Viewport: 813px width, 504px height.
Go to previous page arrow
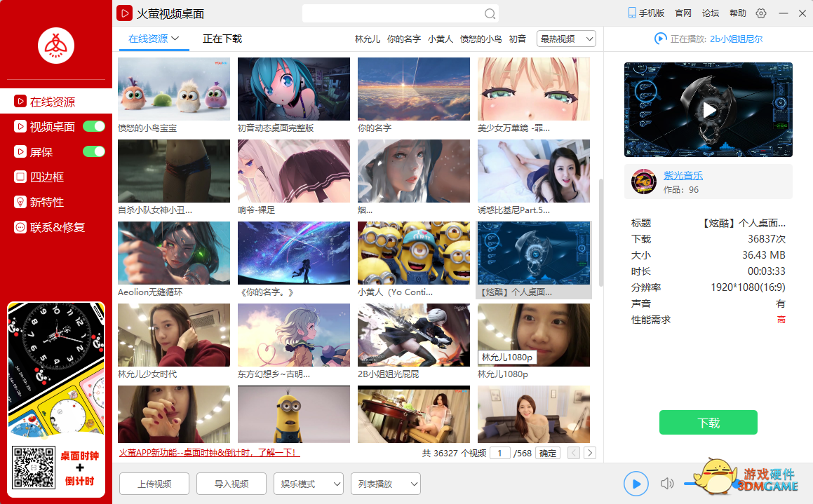574,453
